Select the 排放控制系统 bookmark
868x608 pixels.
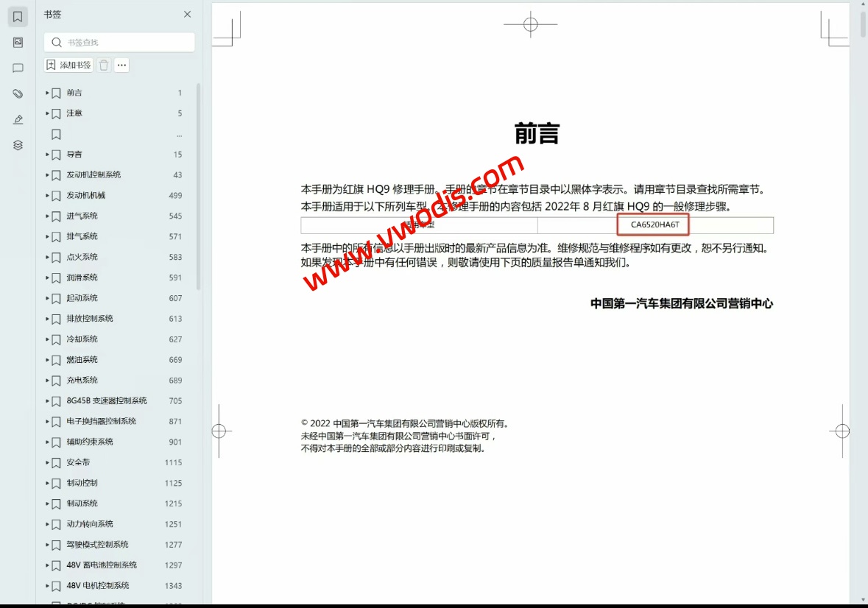pyautogui.click(x=90, y=319)
